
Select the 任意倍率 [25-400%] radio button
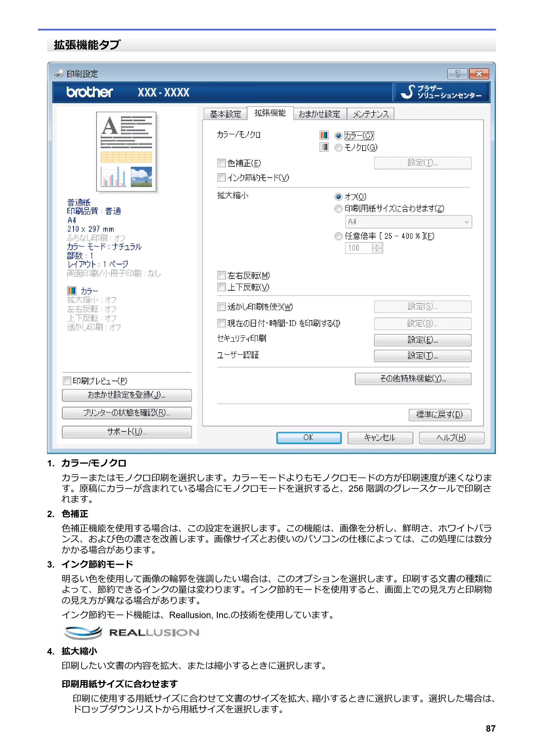click(x=338, y=236)
